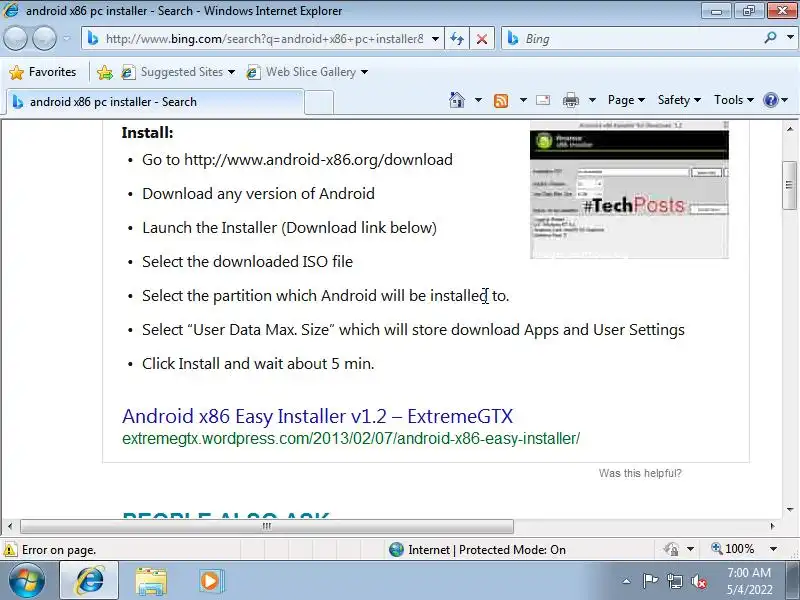This screenshot has width=800, height=600.
Task: Expand the Home button dropdown arrow
Action: coord(478,100)
